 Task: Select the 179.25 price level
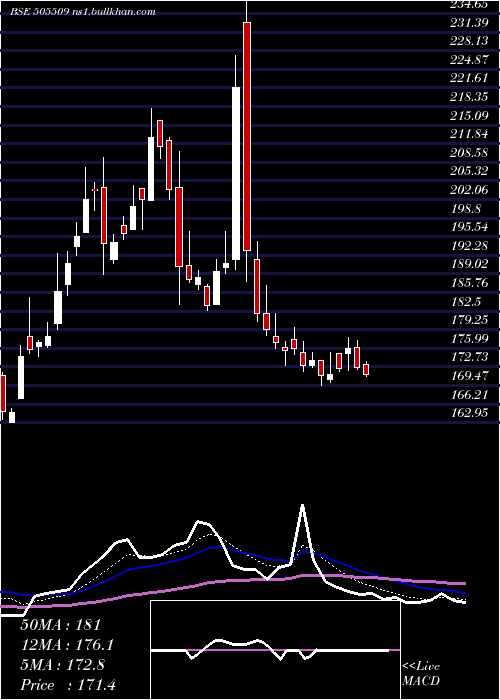coord(469,320)
